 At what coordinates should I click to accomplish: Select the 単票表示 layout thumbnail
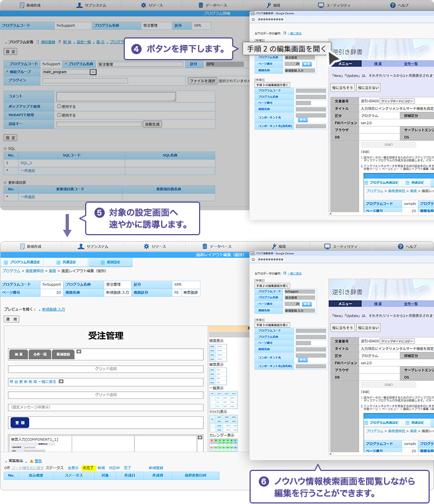click(218, 377)
